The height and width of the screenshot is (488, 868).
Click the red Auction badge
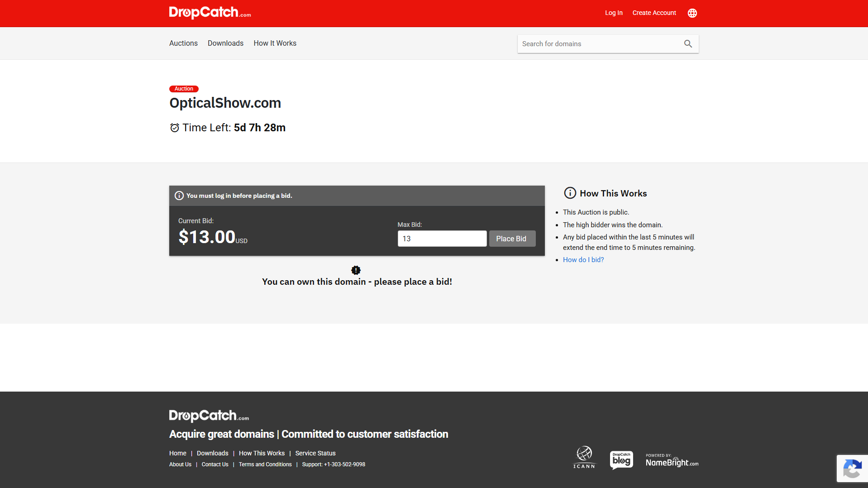[x=184, y=89]
